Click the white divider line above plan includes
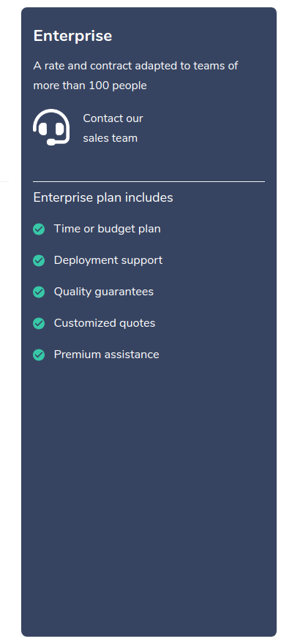 pos(149,181)
